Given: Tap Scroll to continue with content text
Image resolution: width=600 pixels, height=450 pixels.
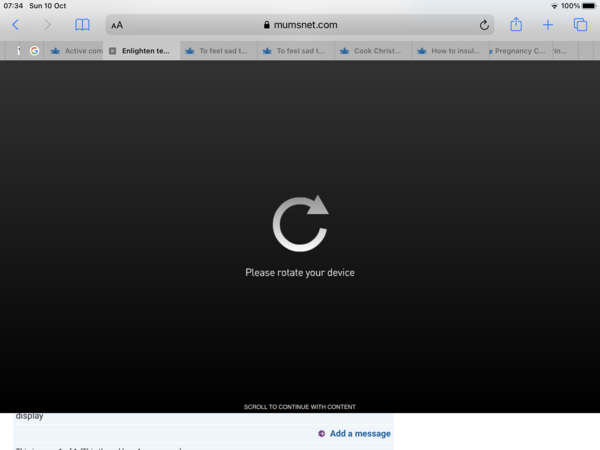Looking at the screenshot, I should click(x=300, y=407).
